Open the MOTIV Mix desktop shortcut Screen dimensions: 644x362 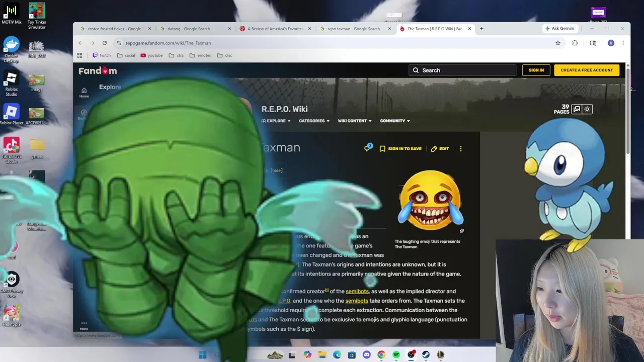[x=11, y=14]
